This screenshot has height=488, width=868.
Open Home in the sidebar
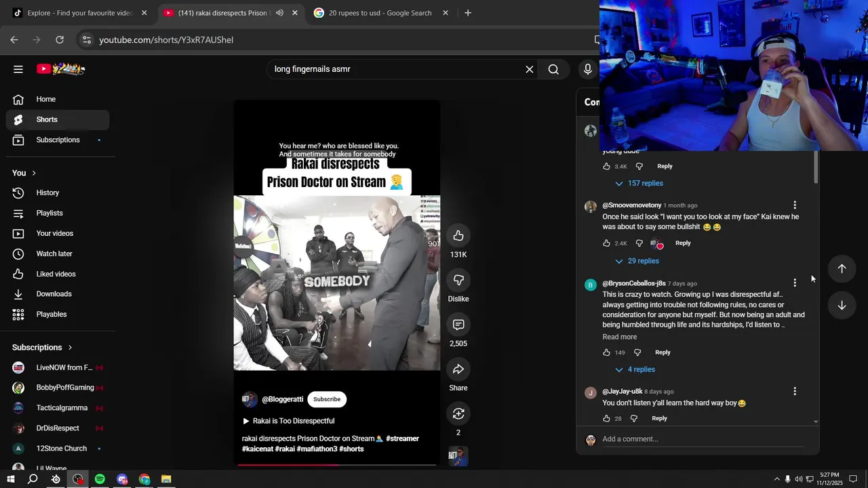point(58,100)
